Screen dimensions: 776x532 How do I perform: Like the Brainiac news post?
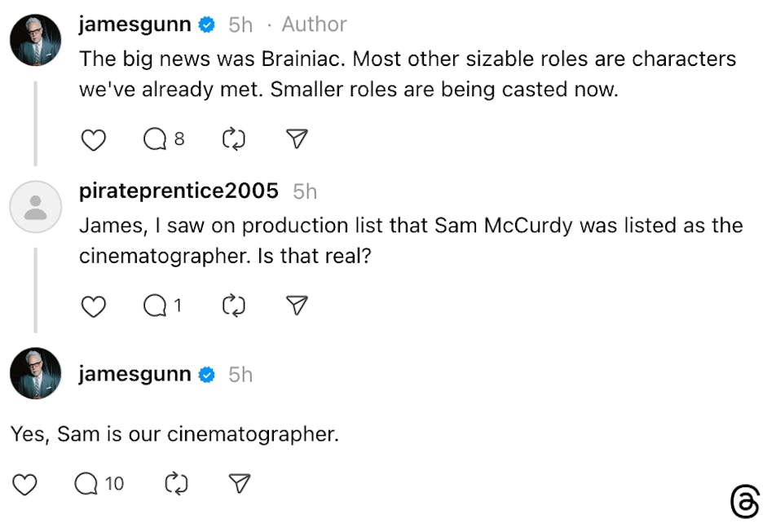(94, 140)
